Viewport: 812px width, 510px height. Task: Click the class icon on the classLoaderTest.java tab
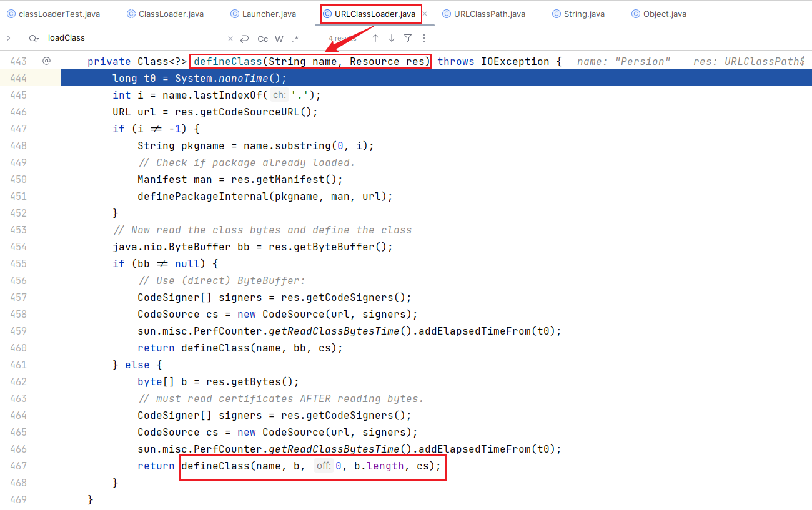pyautogui.click(x=11, y=14)
